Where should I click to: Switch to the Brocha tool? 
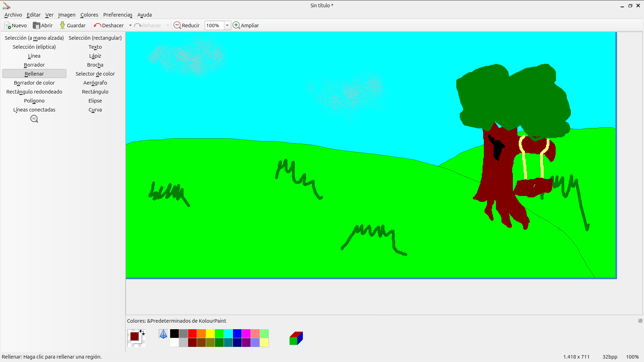tap(95, 65)
